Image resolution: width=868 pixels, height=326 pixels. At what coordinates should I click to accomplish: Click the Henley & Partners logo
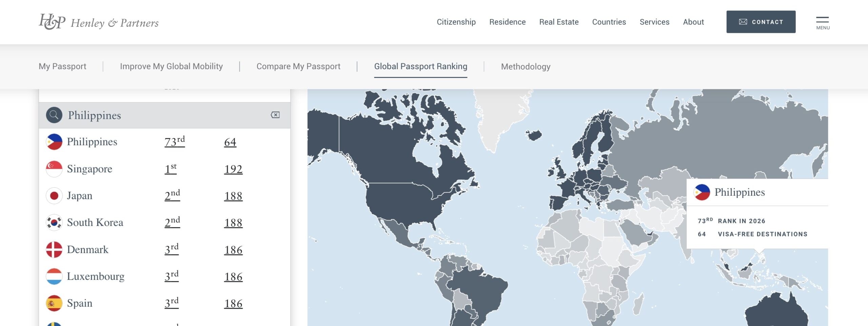click(98, 22)
